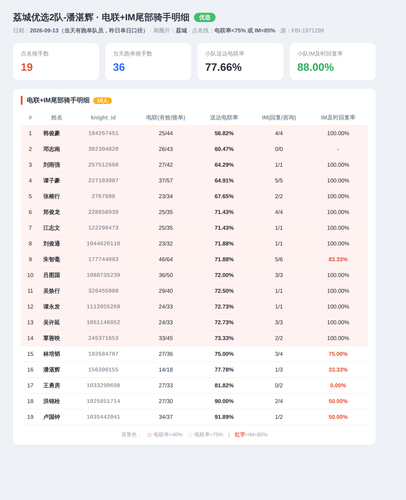
Task: Click the 1/2 IM cell in row 19
Action: [279, 417]
